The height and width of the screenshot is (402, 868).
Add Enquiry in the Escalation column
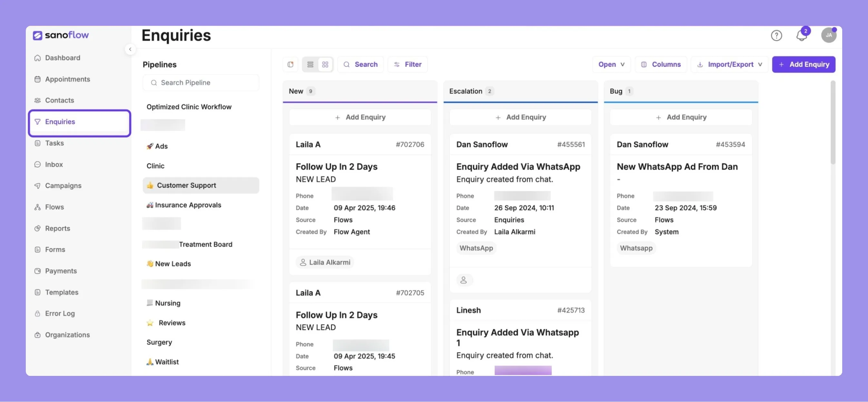coord(520,117)
